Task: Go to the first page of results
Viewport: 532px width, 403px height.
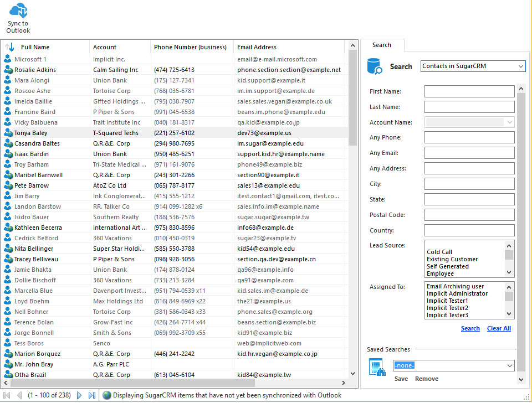Action: coord(7,395)
